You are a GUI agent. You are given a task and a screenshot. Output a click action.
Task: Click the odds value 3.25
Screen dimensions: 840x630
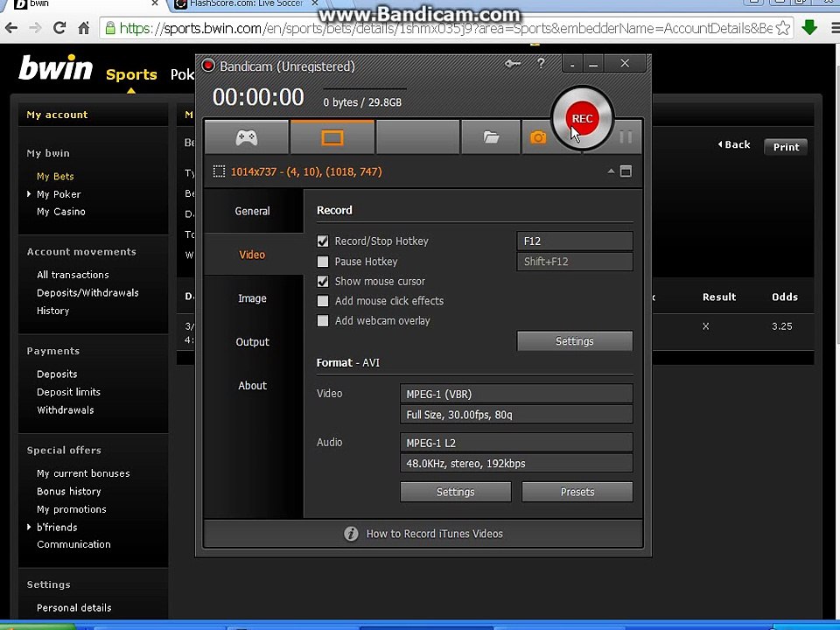tap(782, 326)
